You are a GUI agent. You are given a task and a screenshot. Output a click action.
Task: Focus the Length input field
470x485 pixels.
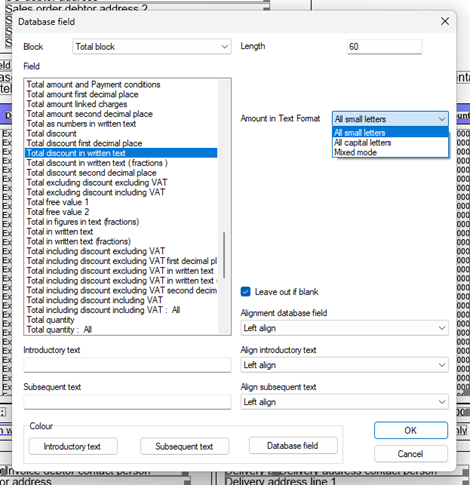pos(384,47)
